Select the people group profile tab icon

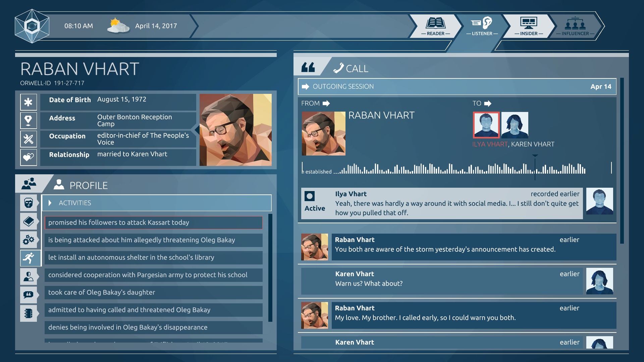tap(29, 183)
